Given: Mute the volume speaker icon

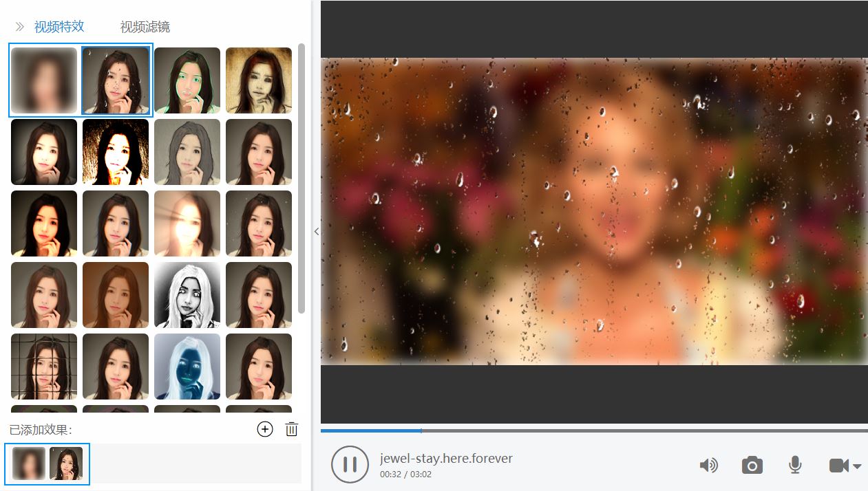Looking at the screenshot, I should coord(708,466).
